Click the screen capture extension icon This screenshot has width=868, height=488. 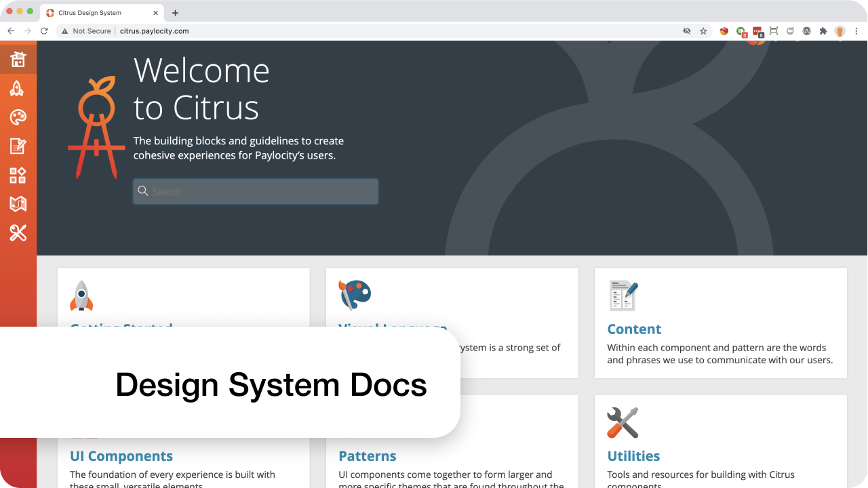774,31
